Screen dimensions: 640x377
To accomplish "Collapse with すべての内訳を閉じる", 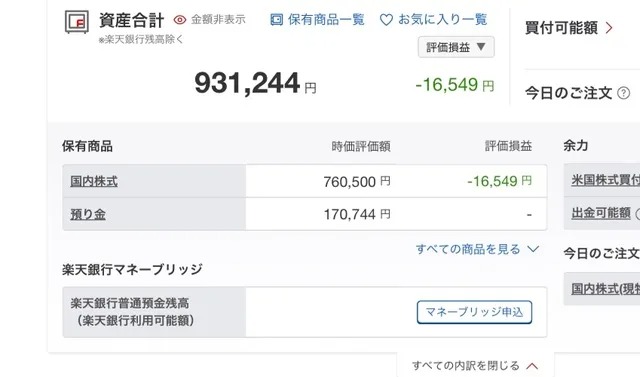I will pos(475,365).
